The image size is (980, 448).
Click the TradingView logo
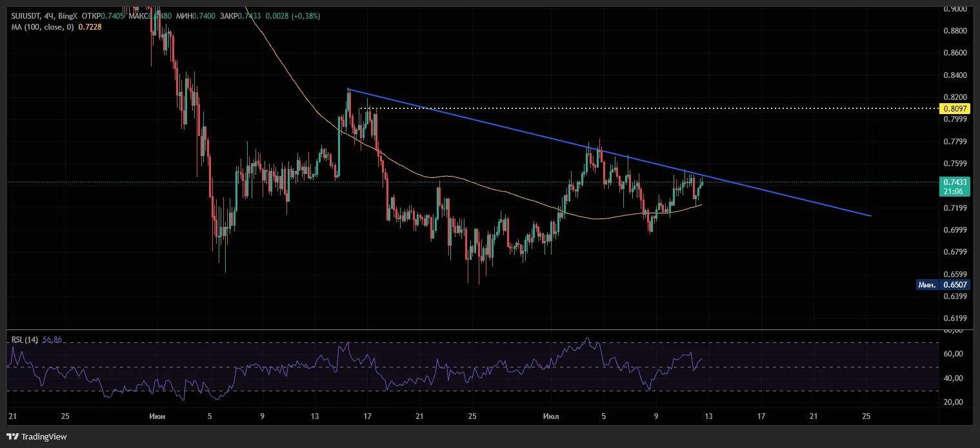38,436
